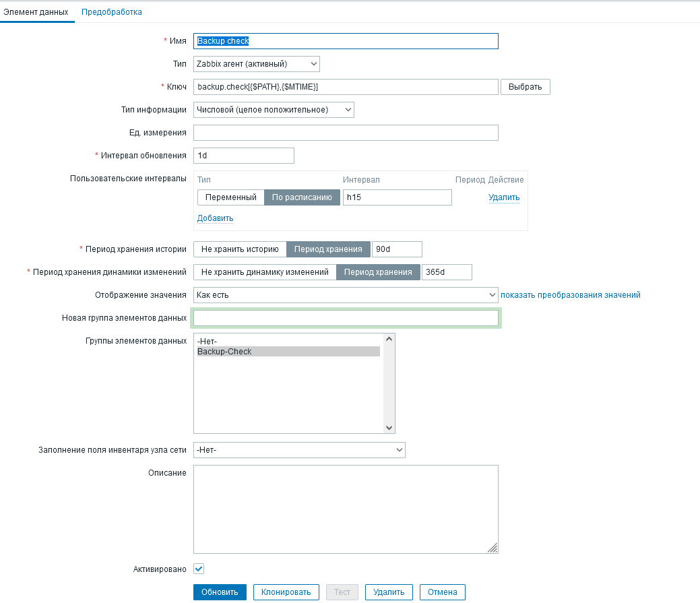Click the Удалить button at the bottom
700x603 pixels.
389,592
